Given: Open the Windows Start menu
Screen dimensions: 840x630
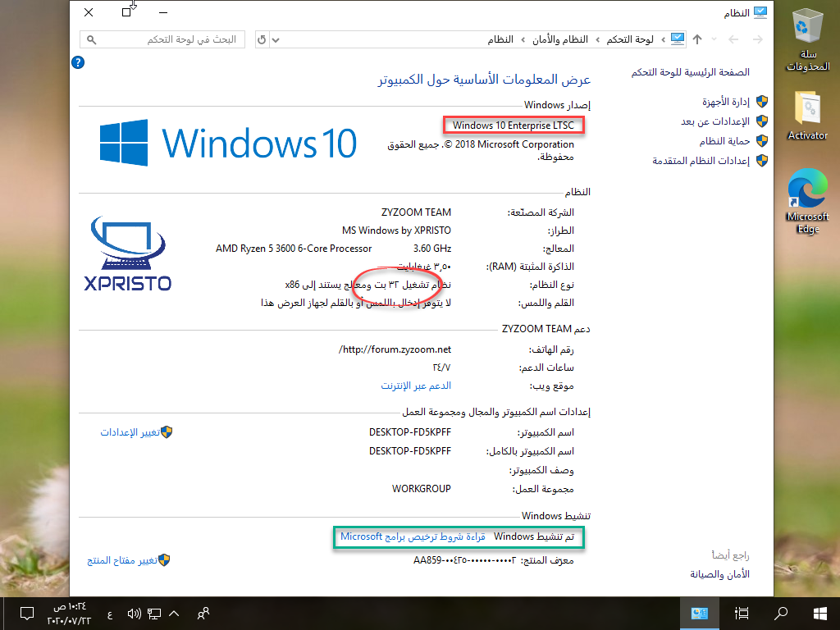Looking at the screenshot, I should [819, 614].
